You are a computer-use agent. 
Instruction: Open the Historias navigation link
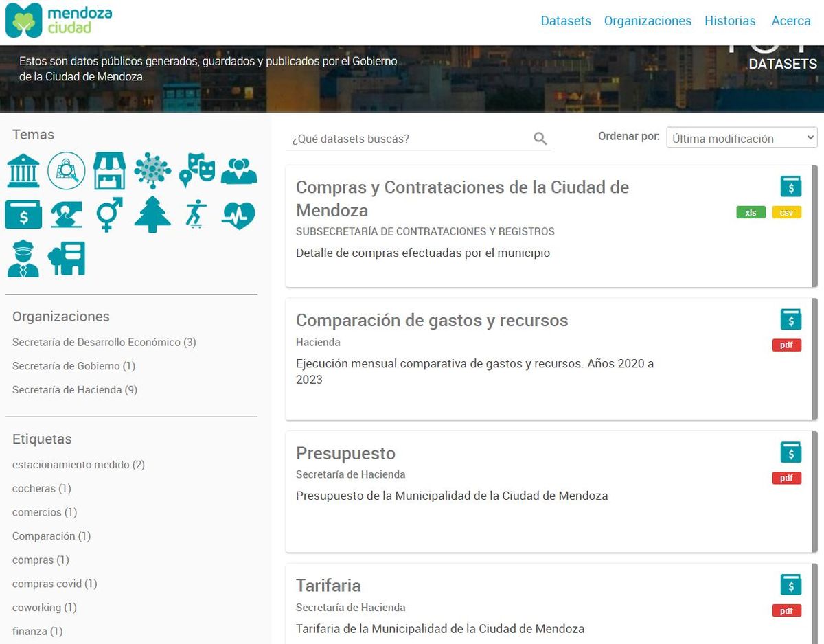click(730, 21)
